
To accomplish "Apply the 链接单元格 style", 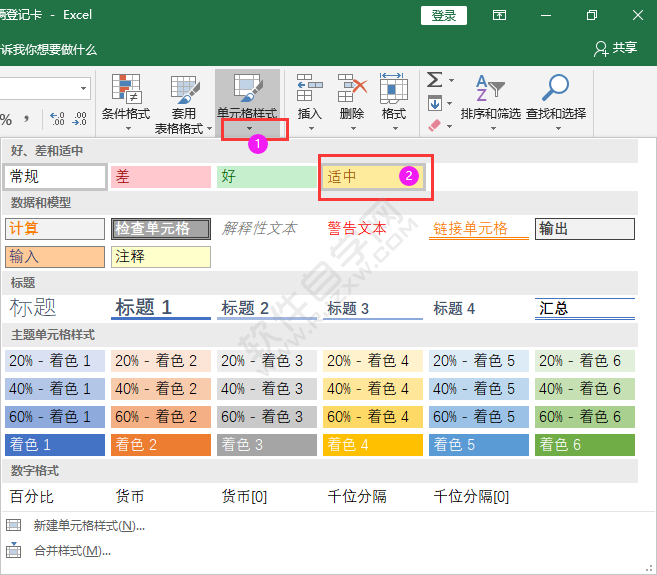I will [x=479, y=229].
